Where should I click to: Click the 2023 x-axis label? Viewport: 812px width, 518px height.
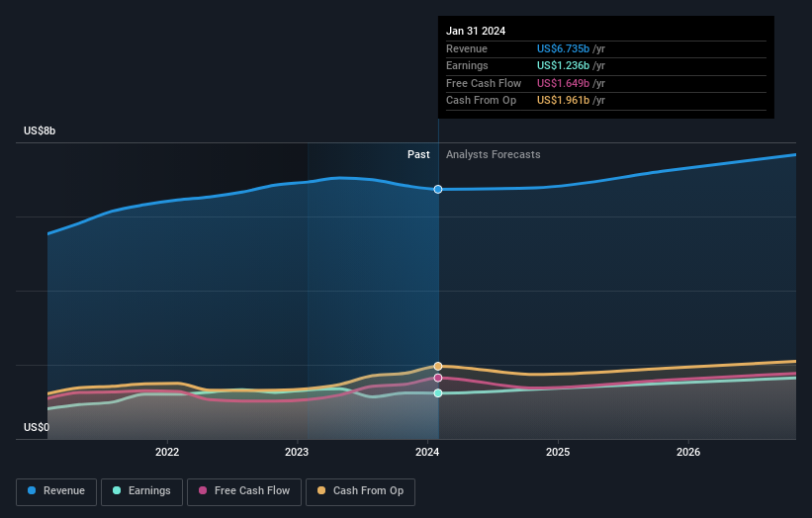pyautogui.click(x=297, y=452)
